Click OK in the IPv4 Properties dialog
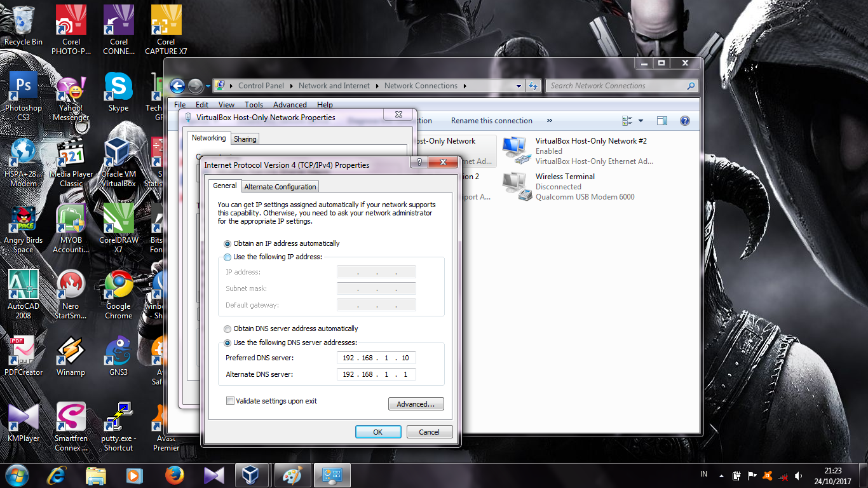The height and width of the screenshot is (488, 868). [378, 432]
